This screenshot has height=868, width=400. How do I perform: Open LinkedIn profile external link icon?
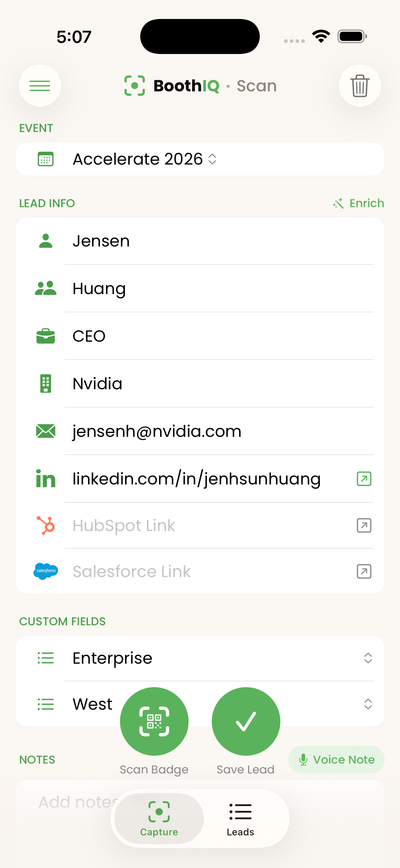click(363, 478)
